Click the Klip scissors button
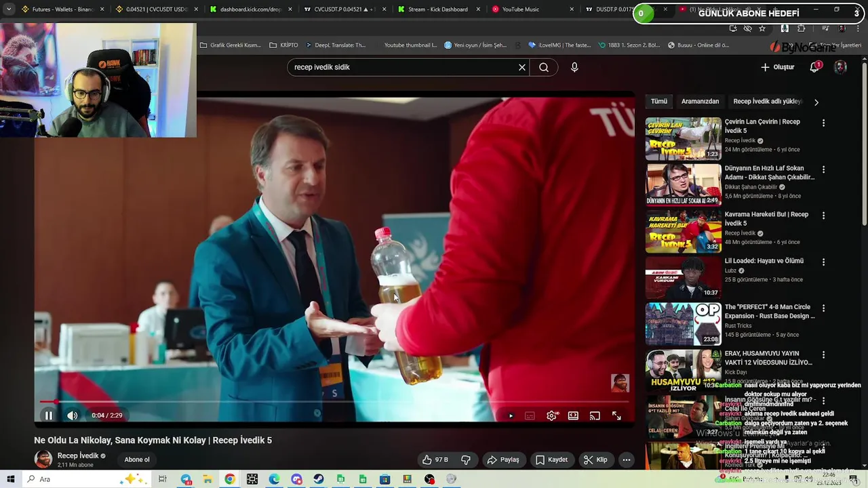The height and width of the screenshot is (488, 868). tap(595, 460)
